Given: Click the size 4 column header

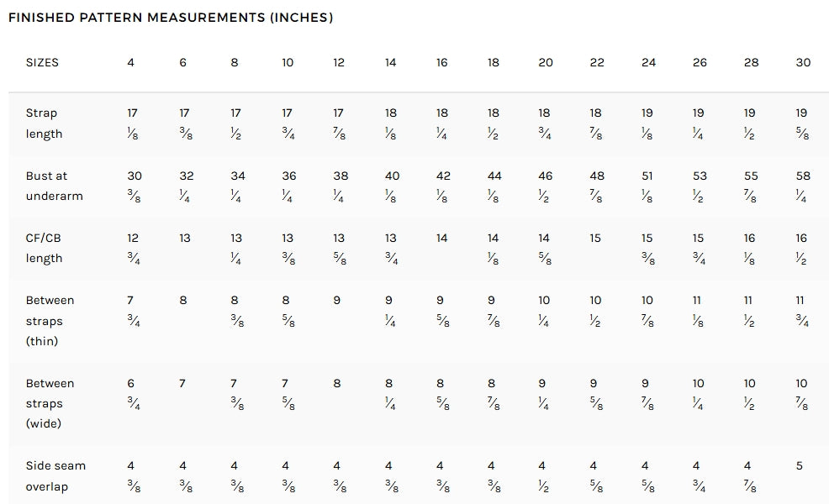Looking at the screenshot, I should tap(131, 63).
